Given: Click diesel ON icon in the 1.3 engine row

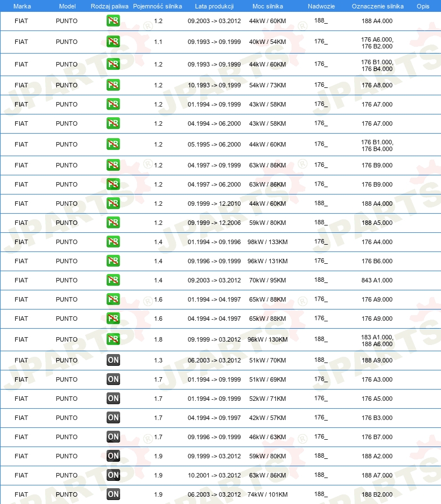Looking at the screenshot, I should [x=113, y=360].
